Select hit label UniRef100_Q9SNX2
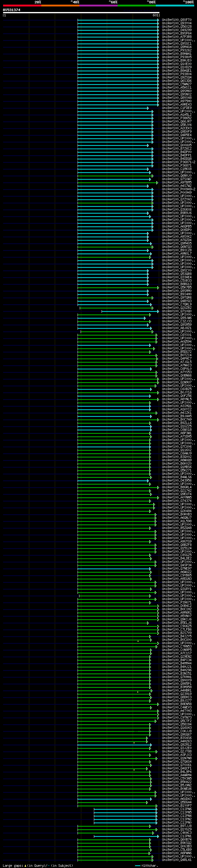197x868 pixels. pyautogui.click(x=176, y=94)
